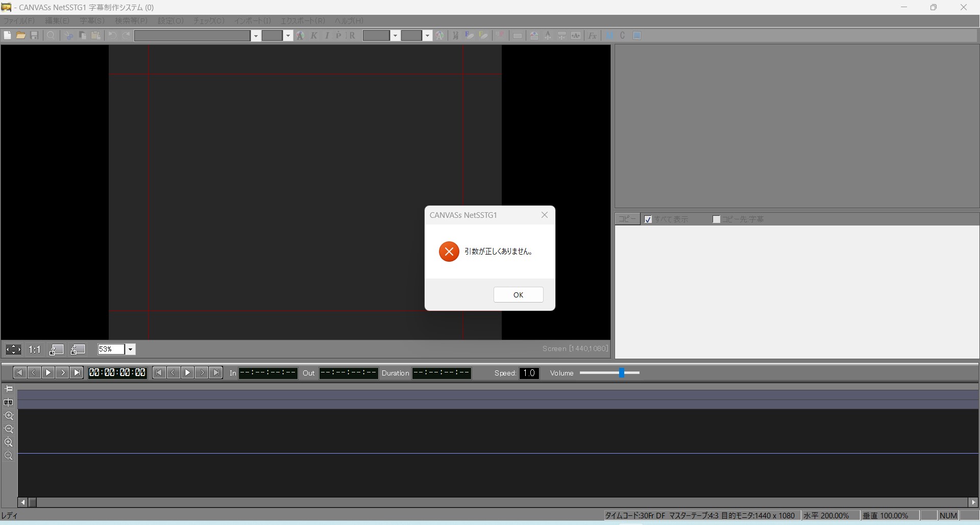
Task: Click play button just left of In field
Action: click(x=187, y=373)
